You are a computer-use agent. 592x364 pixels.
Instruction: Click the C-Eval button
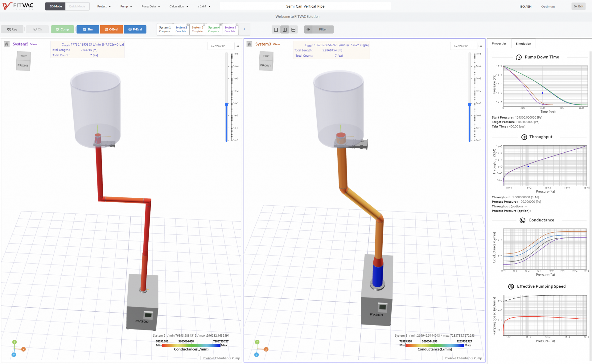pyautogui.click(x=111, y=30)
